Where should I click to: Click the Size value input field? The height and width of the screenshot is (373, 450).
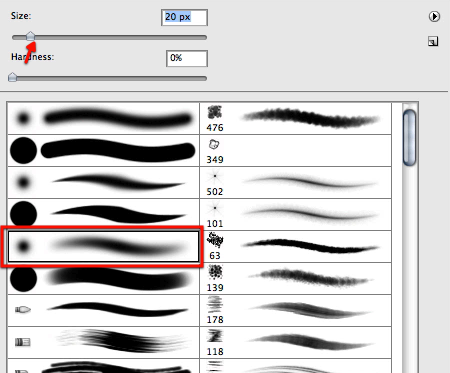[184, 17]
